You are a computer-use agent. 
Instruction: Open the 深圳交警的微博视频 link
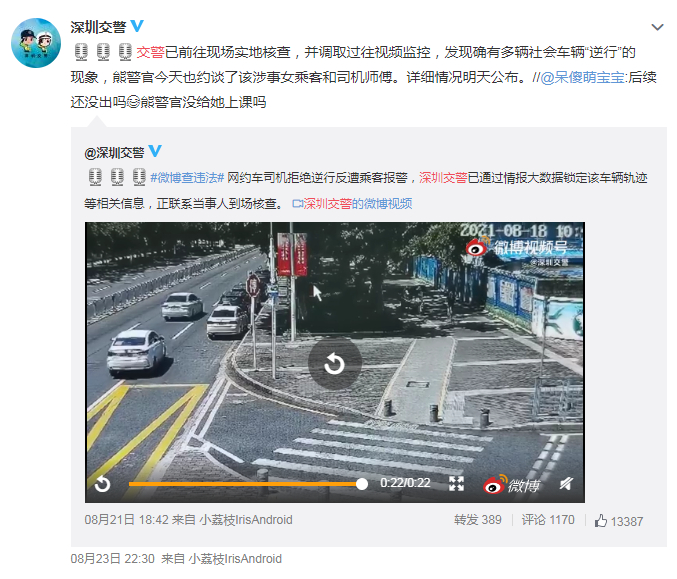[x=352, y=203]
